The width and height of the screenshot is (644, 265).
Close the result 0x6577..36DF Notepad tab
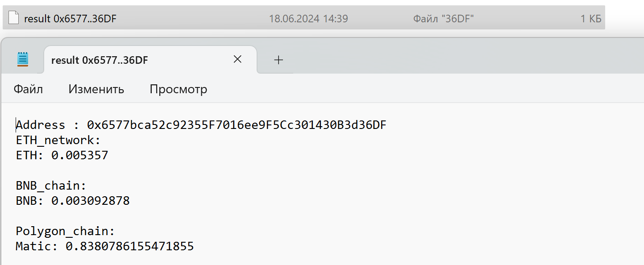pos(237,59)
